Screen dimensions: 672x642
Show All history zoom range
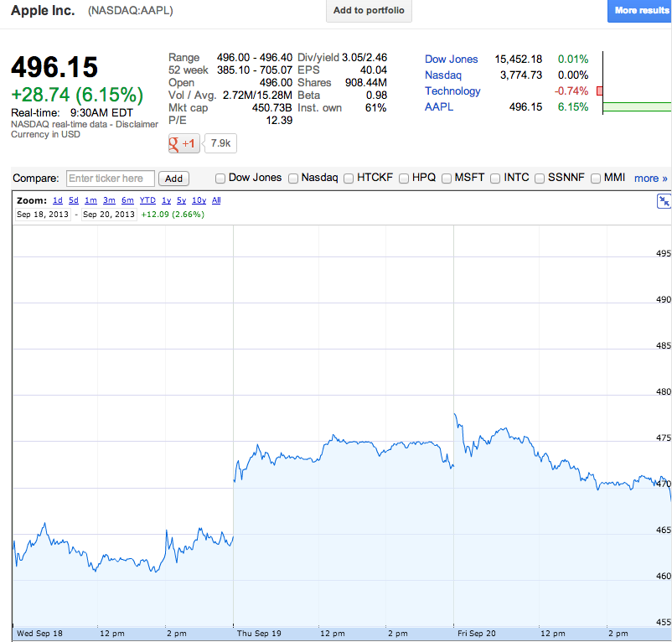[216, 200]
